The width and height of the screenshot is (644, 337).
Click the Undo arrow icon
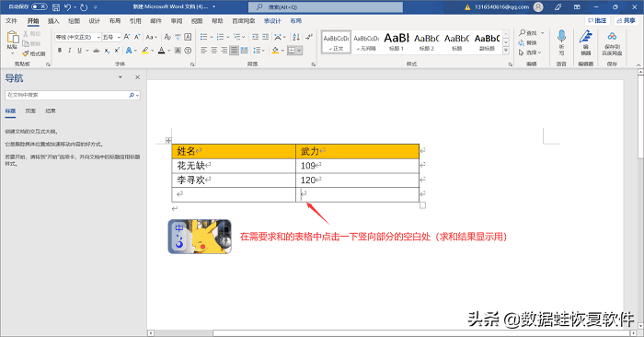68,7
